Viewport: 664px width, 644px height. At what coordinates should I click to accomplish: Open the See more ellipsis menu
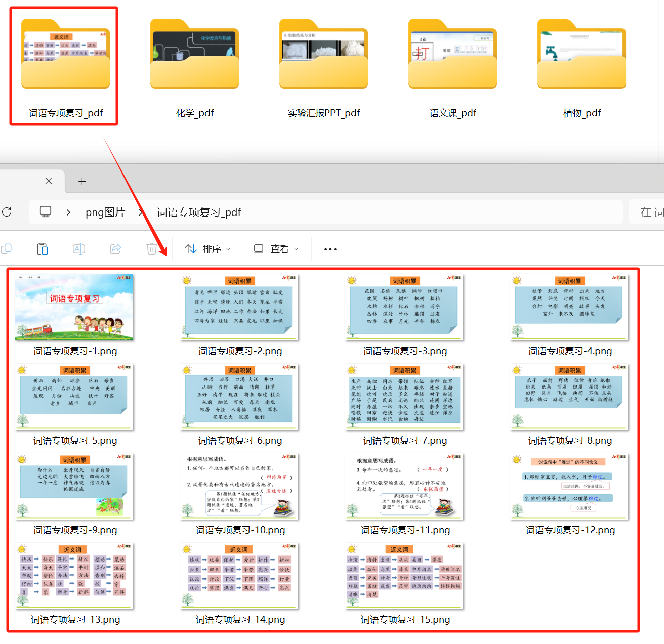(330, 249)
